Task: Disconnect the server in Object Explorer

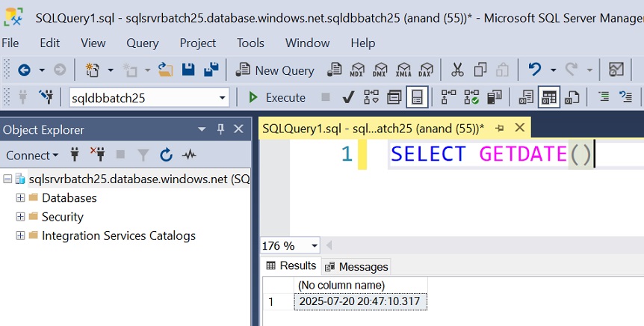Action: [97, 155]
